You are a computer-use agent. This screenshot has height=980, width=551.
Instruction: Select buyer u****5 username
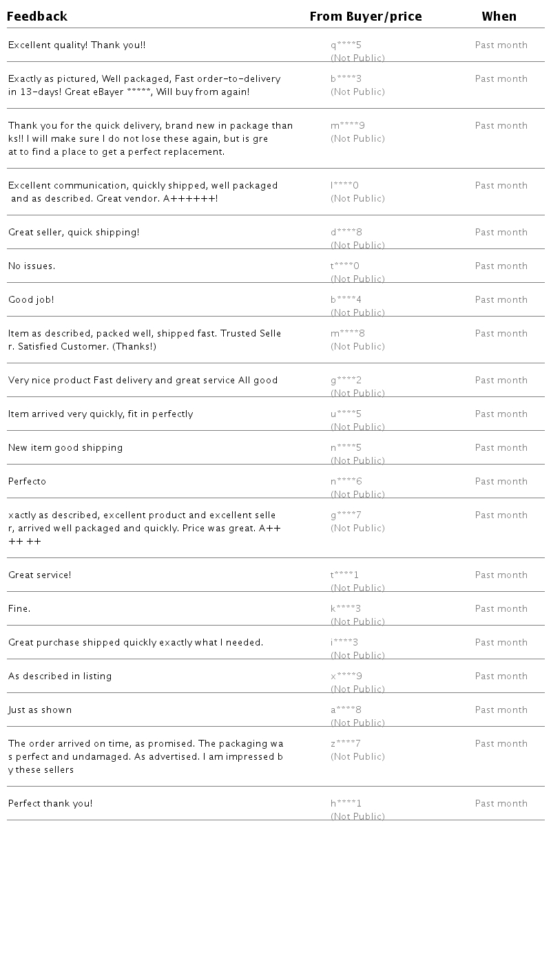point(346,414)
